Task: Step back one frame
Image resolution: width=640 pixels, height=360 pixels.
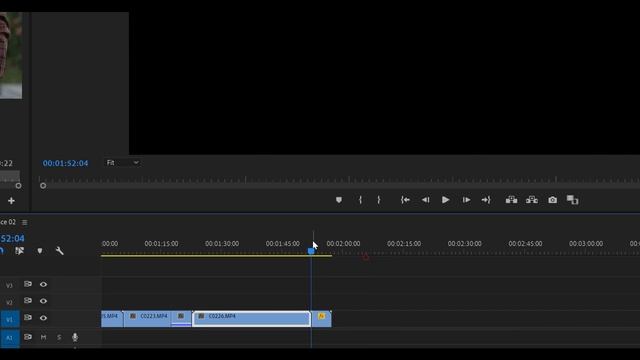Action: point(425,200)
